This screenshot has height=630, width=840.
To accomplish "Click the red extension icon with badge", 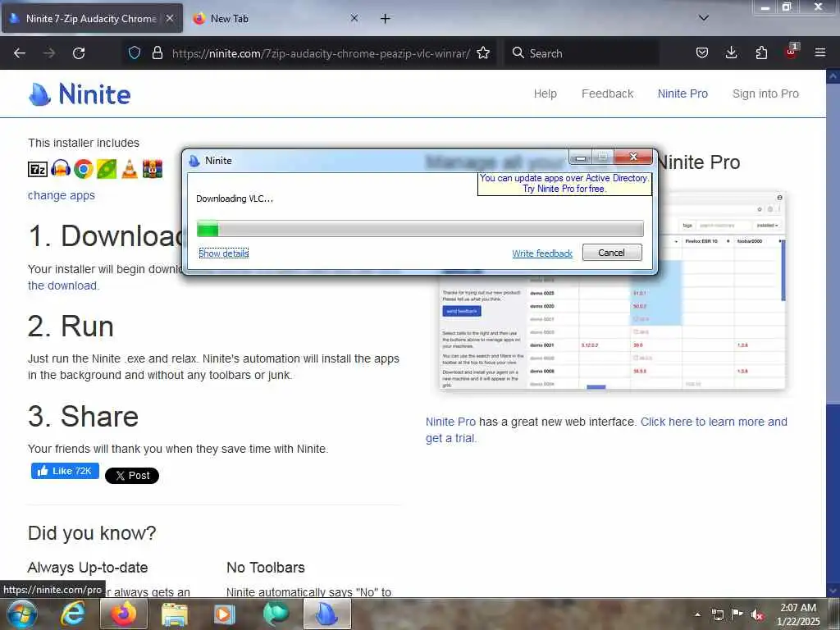I will (792, 52).
